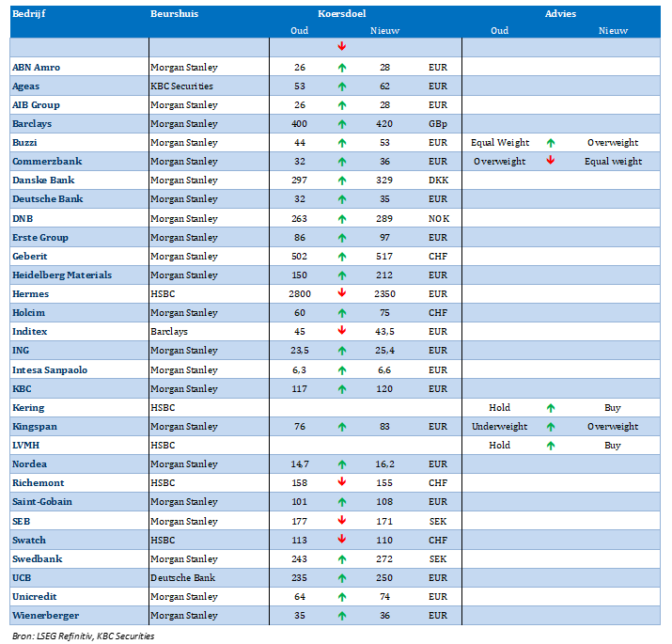The image size is (672, 644).
Task: Click the Bron: LSEG Refinitiv, KBC Securities note
Action: 83,636
